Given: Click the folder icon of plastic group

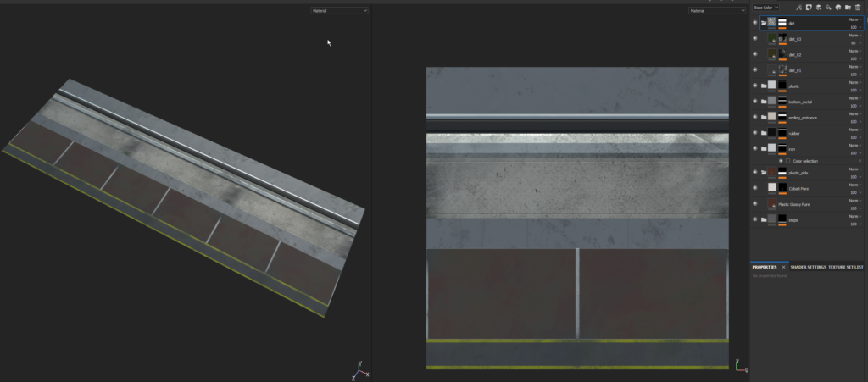Looking at the screenshot, I should coord(764,86).
